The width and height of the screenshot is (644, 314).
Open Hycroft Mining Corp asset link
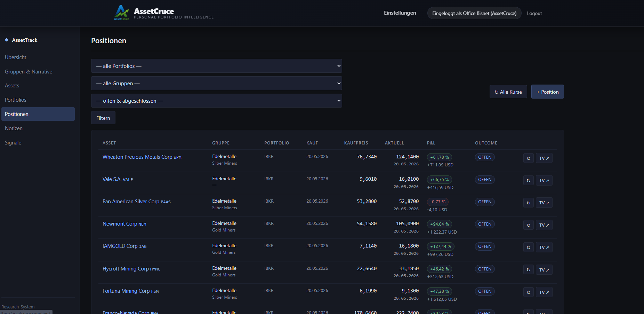click(131, 269)
